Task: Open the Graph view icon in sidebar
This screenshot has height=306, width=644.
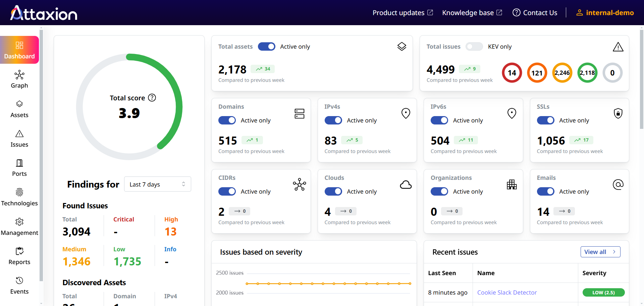Action: [19, 75]
